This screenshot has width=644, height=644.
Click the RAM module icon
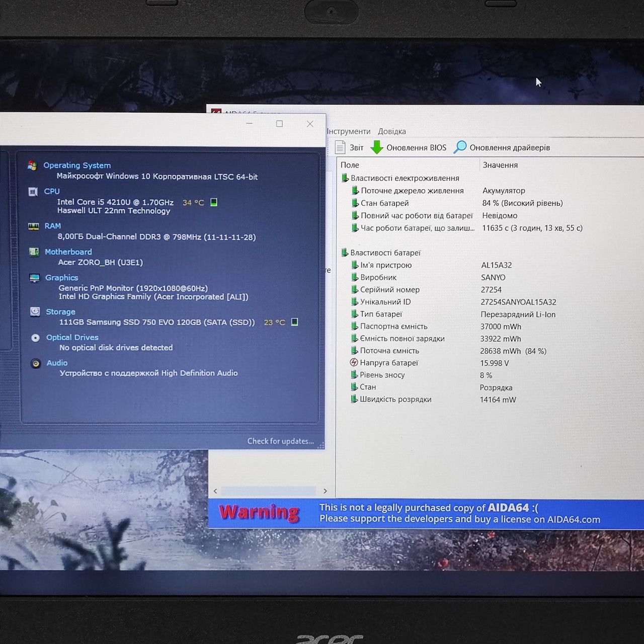(34, 226)
